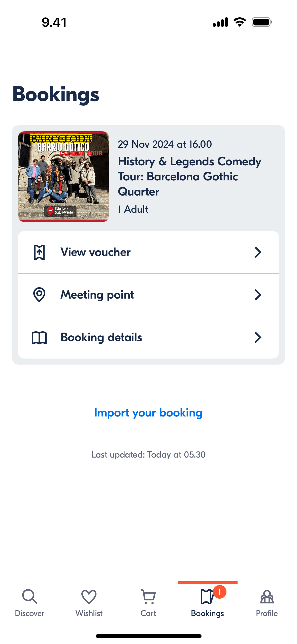Tap the battery status icon
297x644 pixels.
point(262,22)
